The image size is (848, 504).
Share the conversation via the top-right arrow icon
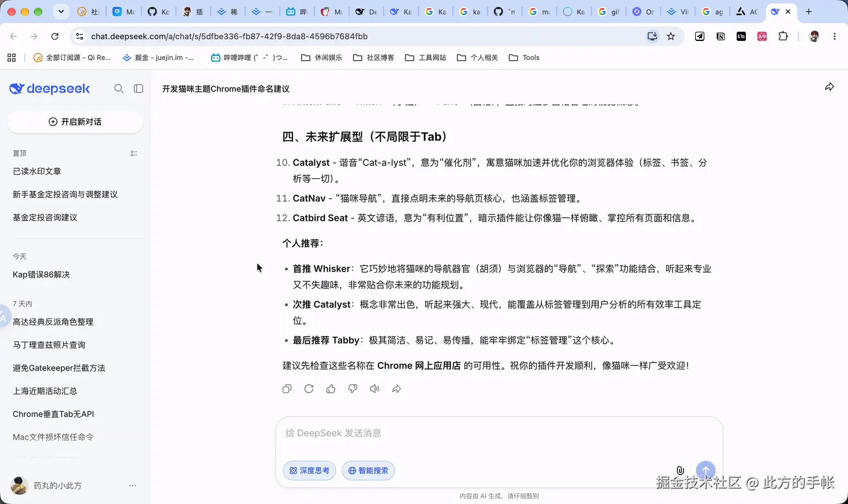click(x=829, y=87)
